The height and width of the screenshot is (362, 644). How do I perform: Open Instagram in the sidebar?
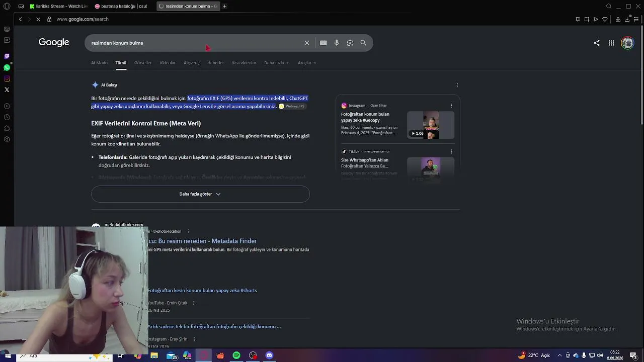(x=7, y=78)
